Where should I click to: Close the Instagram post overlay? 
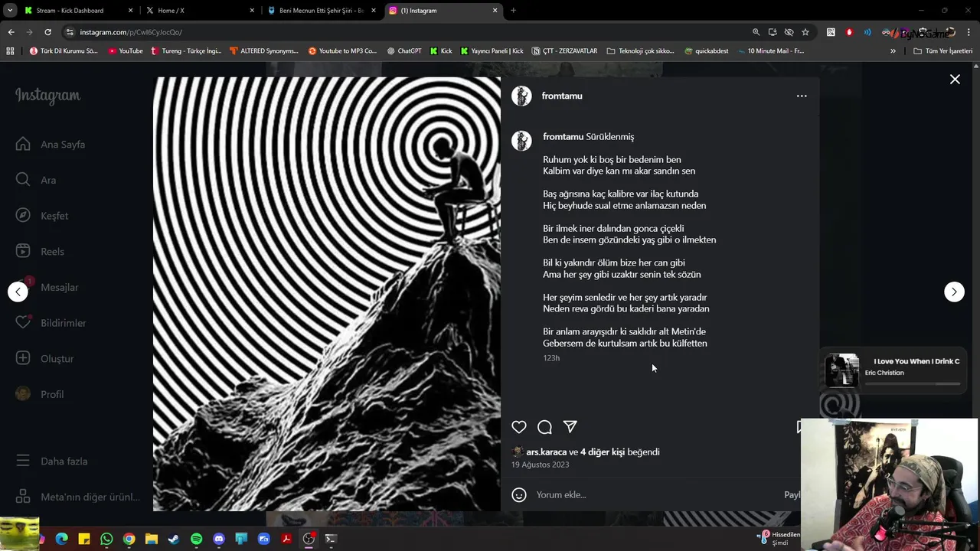(x=955, y=80)
